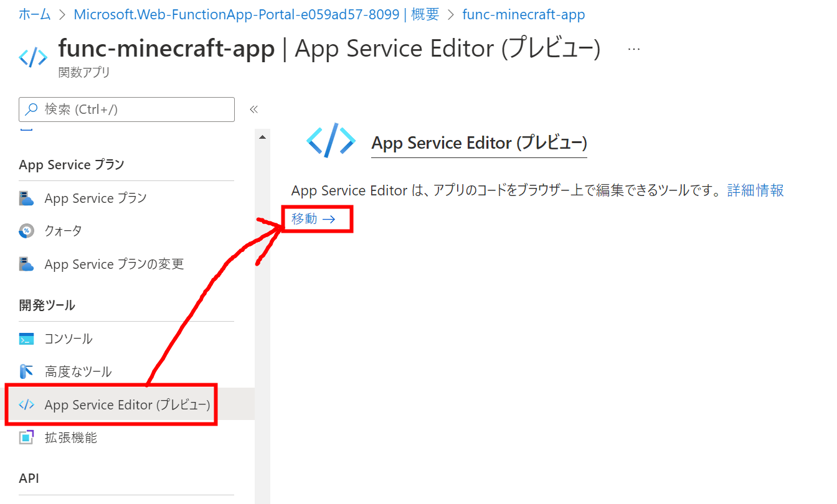Click the コンソール terminal icon
The height and width of the screenshot is (504, 837).
pos(26,339)
